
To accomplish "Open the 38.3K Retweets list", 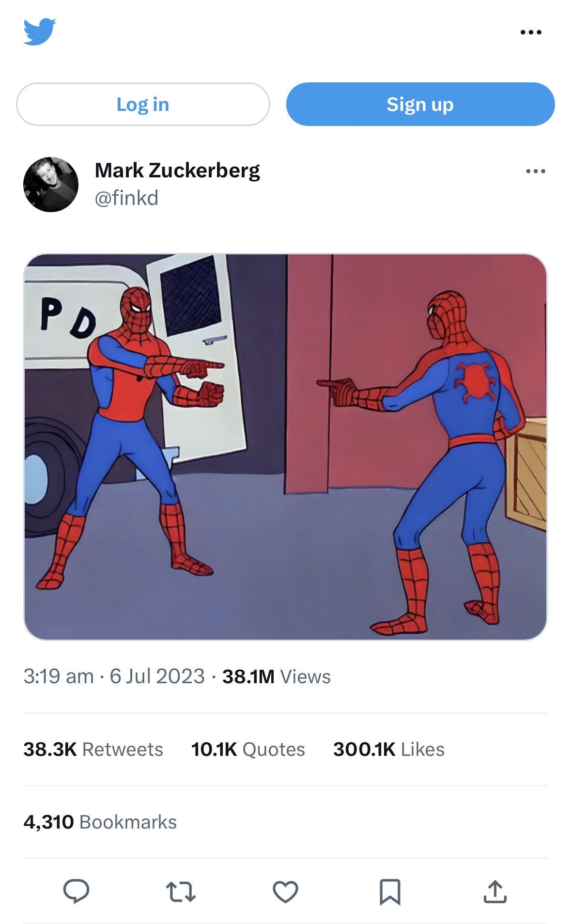I will pyautogui.click(x=93, y=749).
